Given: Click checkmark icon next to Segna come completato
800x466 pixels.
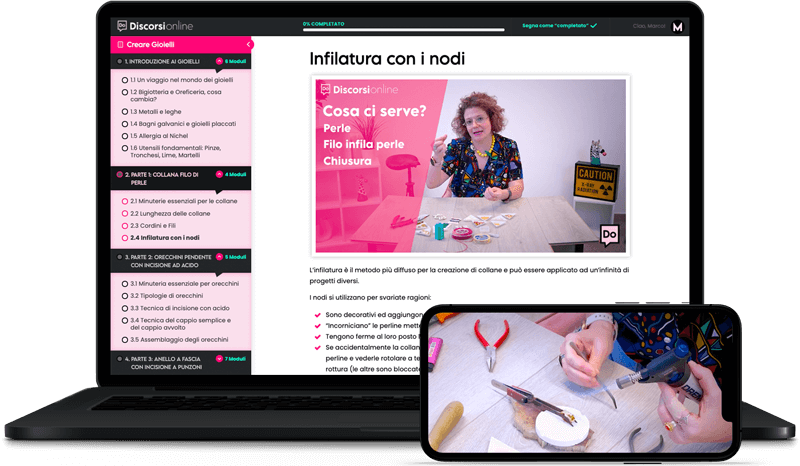Looking at the screenshot, I should (x=594, y=26).
